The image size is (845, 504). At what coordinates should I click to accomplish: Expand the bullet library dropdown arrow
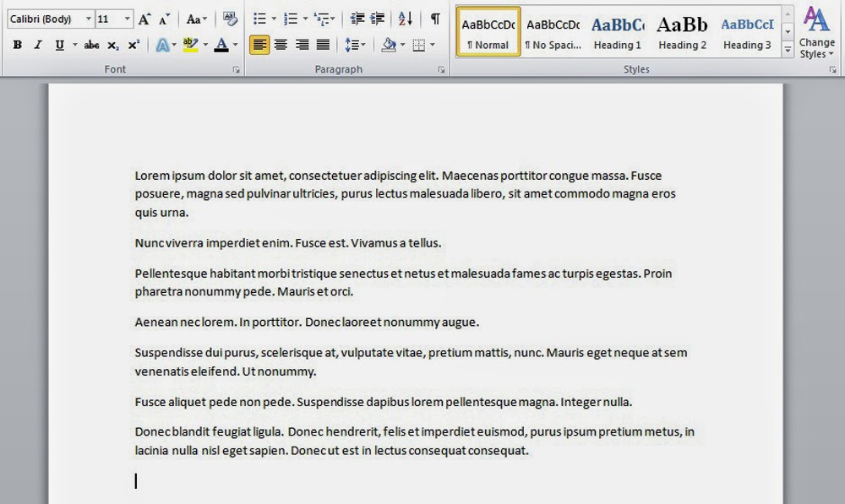pyautogui.click(x=274, y=19)
